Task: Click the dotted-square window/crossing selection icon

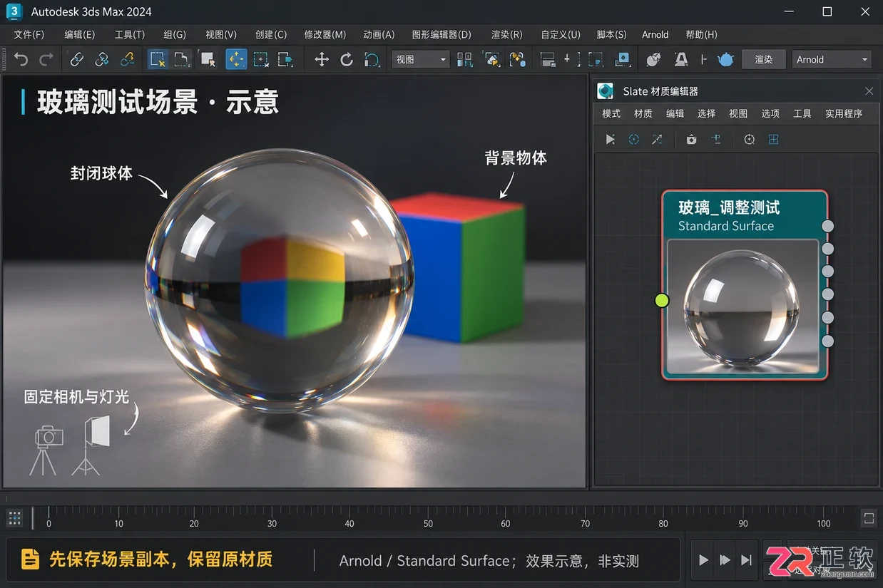Action: point(261,60)
